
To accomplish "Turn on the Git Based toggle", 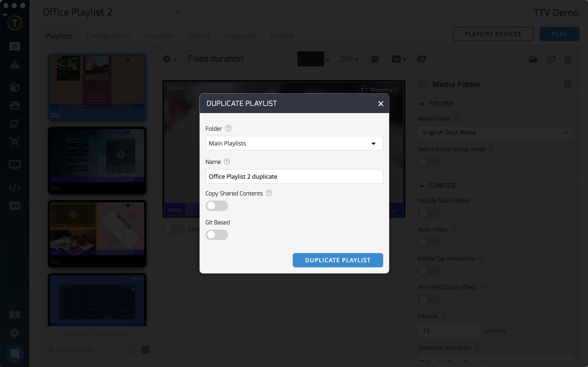I will (216, 235).
